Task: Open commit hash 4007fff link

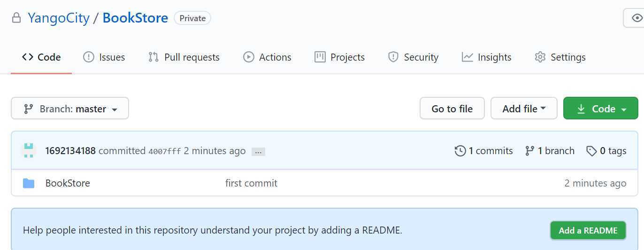Action: (x=164, y=151)
